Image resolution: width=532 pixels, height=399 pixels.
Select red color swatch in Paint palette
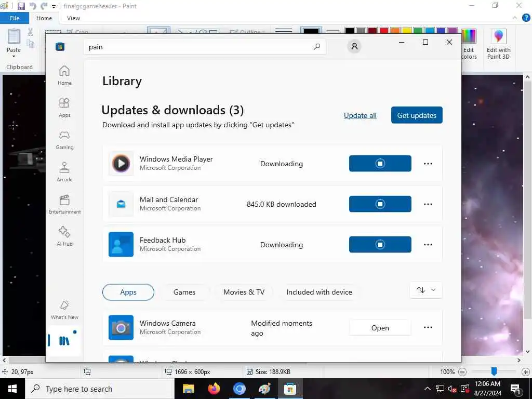(384, 31)
